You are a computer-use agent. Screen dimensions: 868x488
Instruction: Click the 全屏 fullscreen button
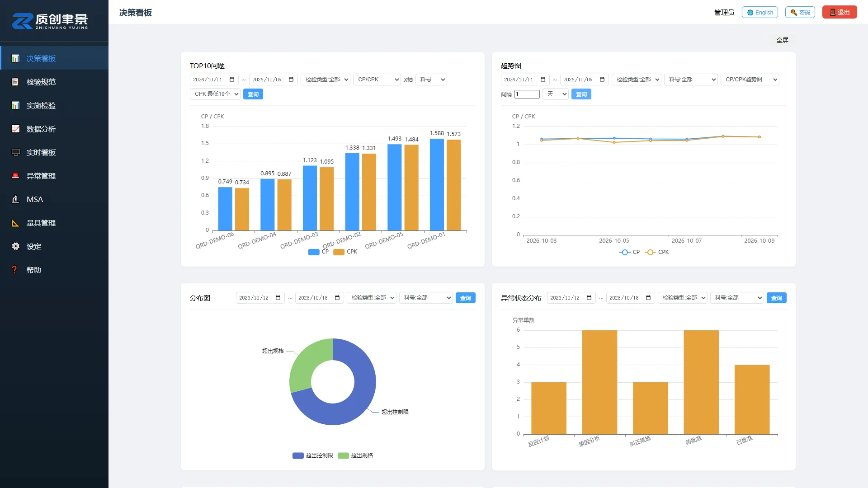pyautogui.click(x=782, y=40)
